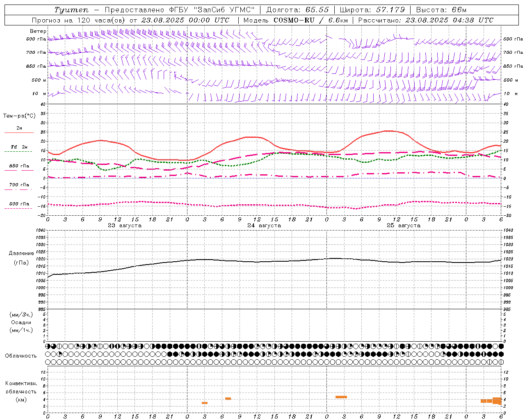
Task: Select the "Долгота: 65.55" header field
Action: [298, 10]
